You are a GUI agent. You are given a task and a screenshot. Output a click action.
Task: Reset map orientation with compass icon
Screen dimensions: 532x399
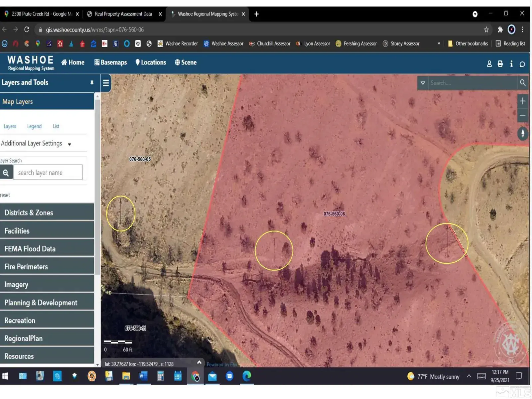tap(523, 134)
